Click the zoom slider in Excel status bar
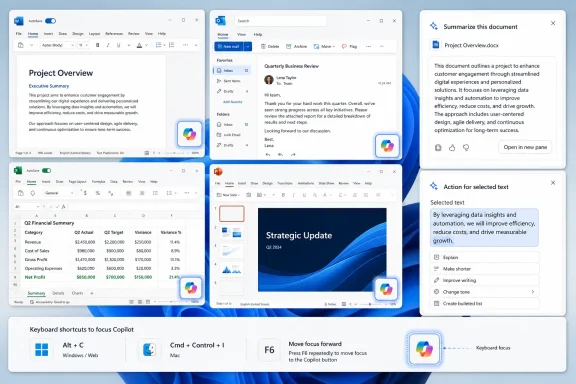Image resolution: width=576 pixels, height=384 pixels. point(171,302)
